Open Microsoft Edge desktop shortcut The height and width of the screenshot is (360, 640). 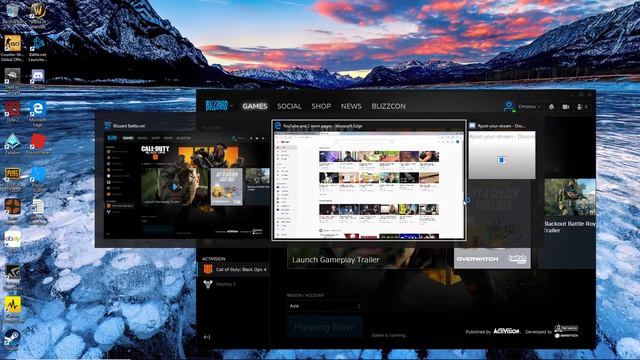(x=38, y=113)
